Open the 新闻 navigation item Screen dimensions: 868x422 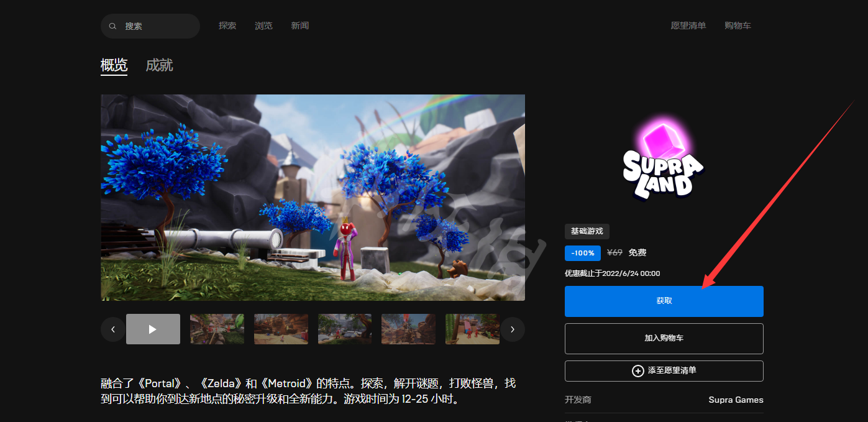click(299, 25)
